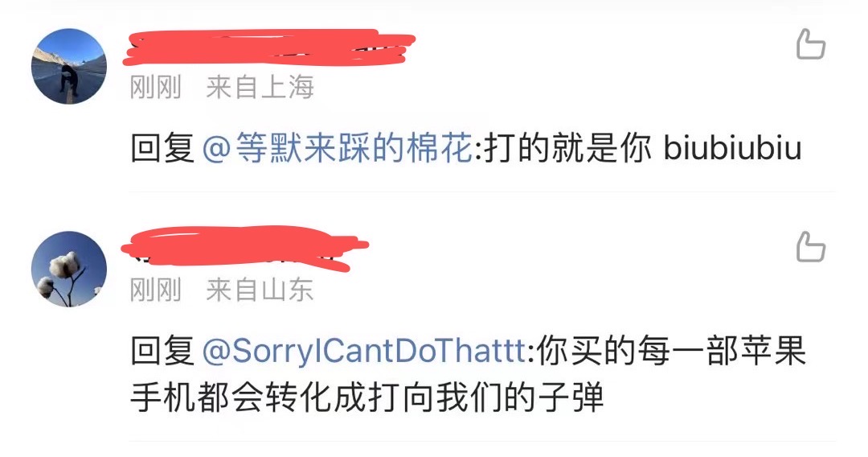Click the divider line between the two comments
This screenshot has width=868, height=457.
pyautogui.click(x=481, y=191)
